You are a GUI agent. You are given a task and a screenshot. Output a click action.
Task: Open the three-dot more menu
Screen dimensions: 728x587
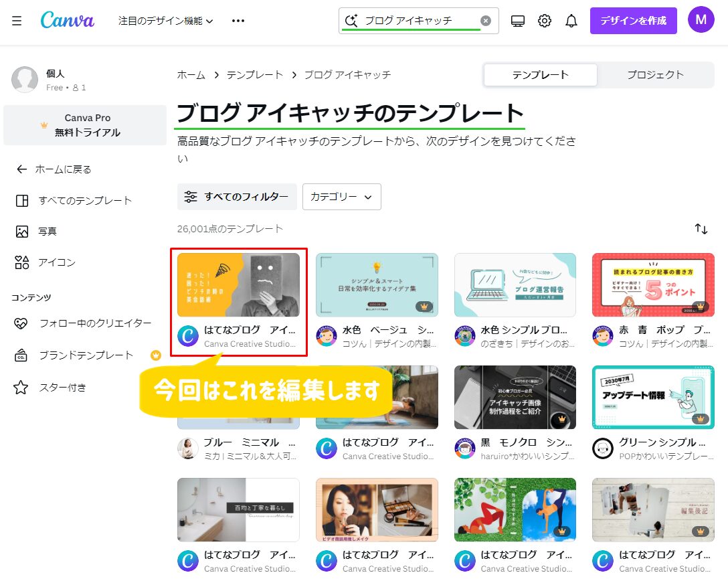238,21
